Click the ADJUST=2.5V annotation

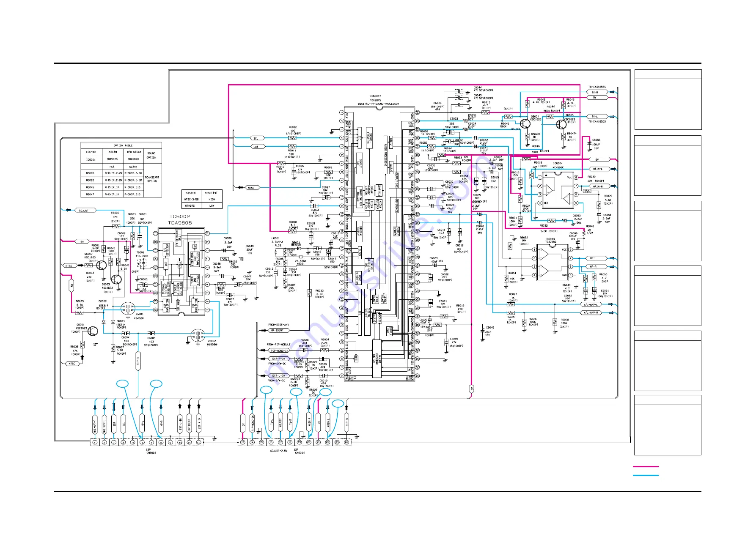point(278,451)
